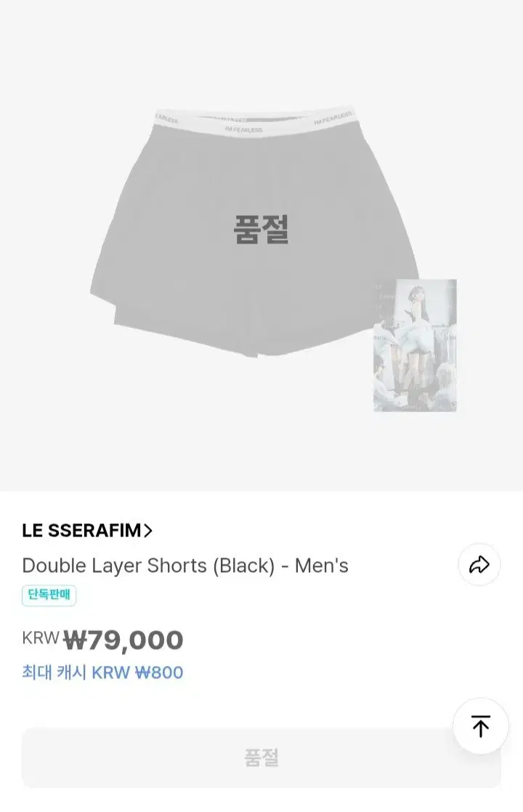
Task: Tap the 품절 sold-out overlay on the image
Action: 261,229
